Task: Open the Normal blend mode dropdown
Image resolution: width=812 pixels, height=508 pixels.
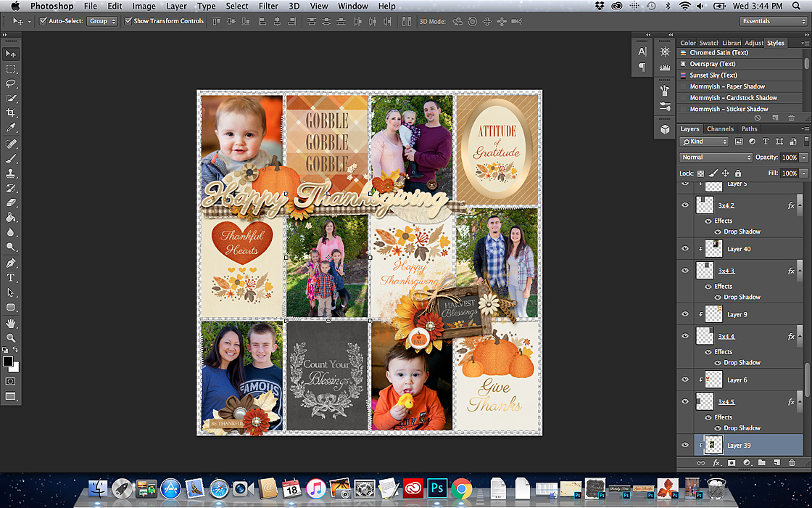Action: [x=715, y=157]
